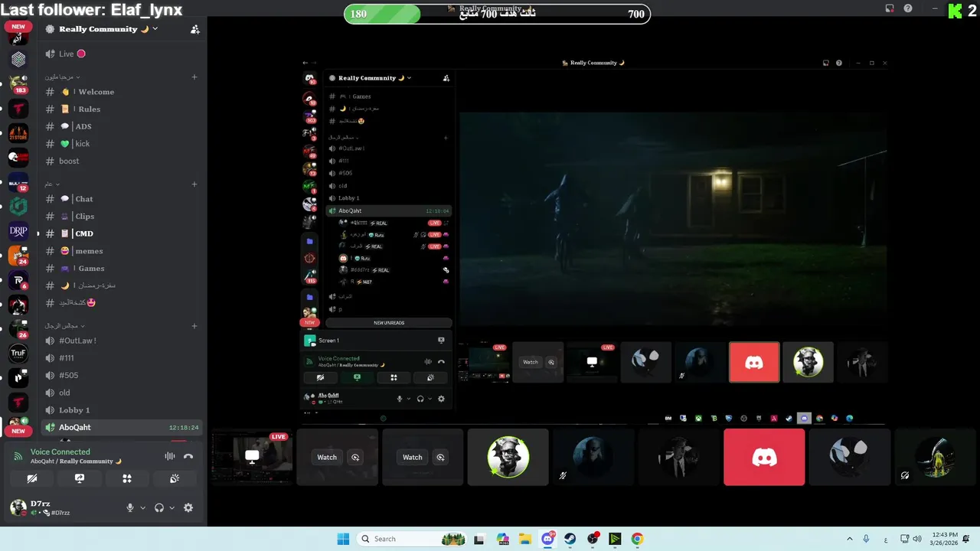The height and width of the screenshot is (551, 980).
Task: Open Windows Start menu
Action: 343,539
